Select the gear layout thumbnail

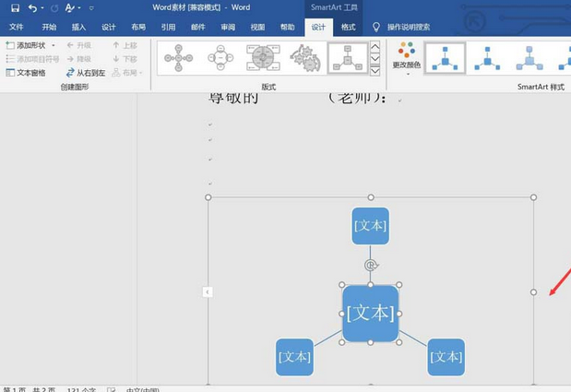(x=305, y=58)
